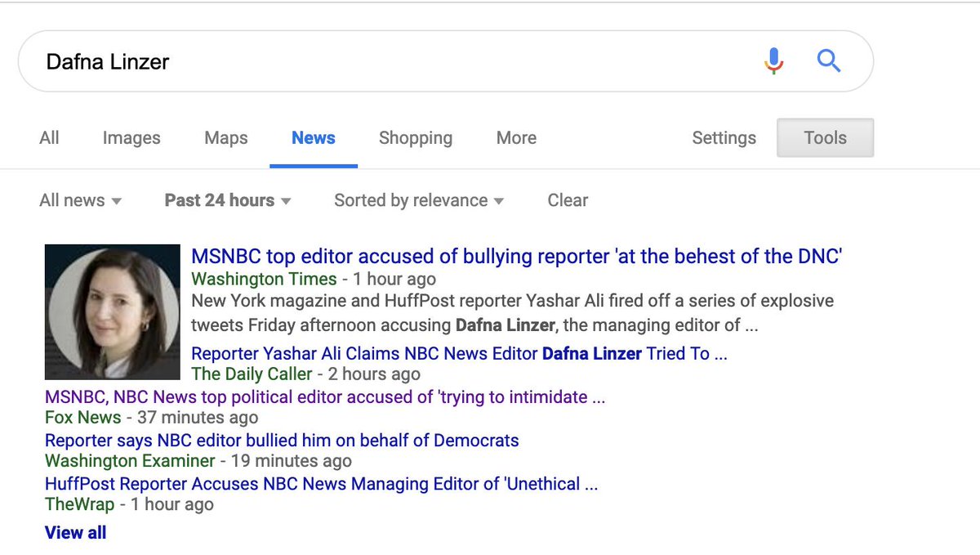The image size is (980, 555).
Task: Click the voice search microphone icon
Action: (x=773, y=61)
